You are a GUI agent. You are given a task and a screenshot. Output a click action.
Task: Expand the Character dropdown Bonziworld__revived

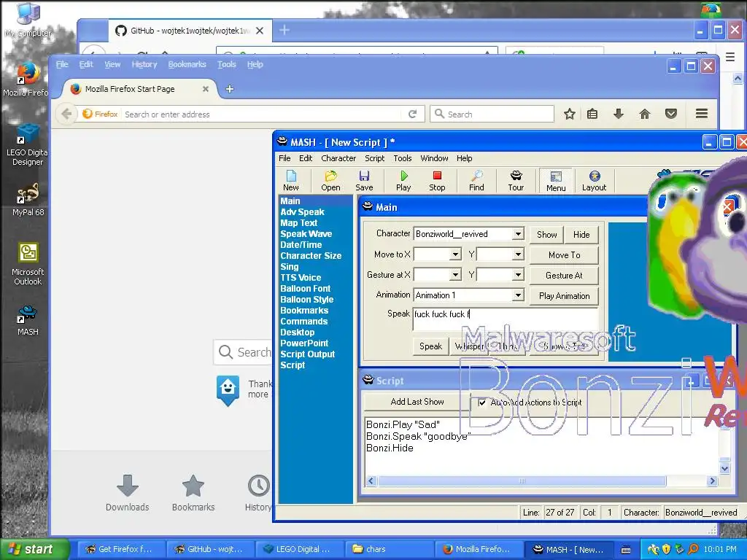[518, 234]
